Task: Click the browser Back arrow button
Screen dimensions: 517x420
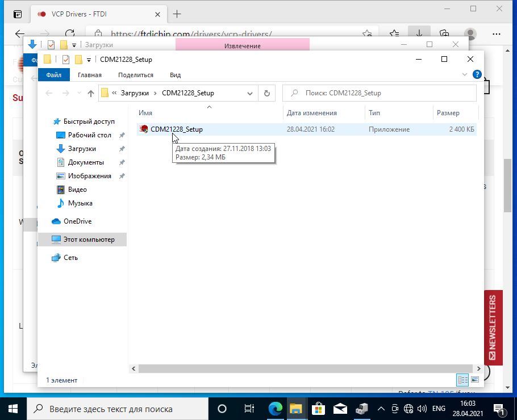Action: pos(20,33)
